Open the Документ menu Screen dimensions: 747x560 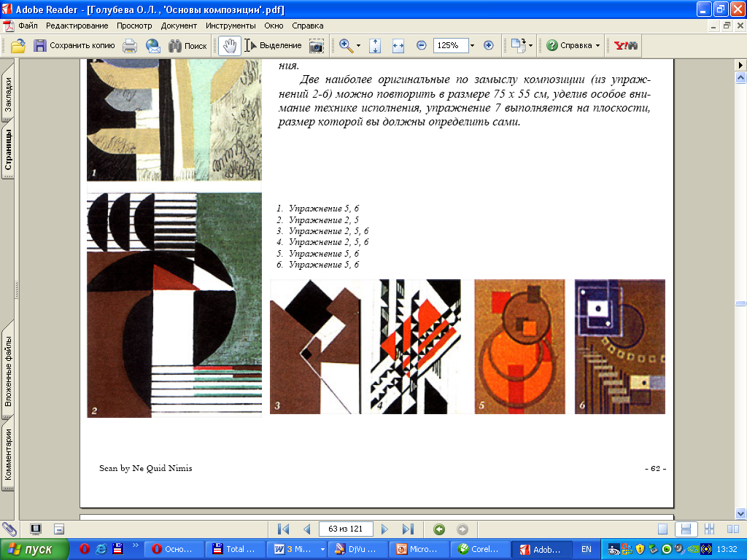pyautogui.click(x=179, y=26)
